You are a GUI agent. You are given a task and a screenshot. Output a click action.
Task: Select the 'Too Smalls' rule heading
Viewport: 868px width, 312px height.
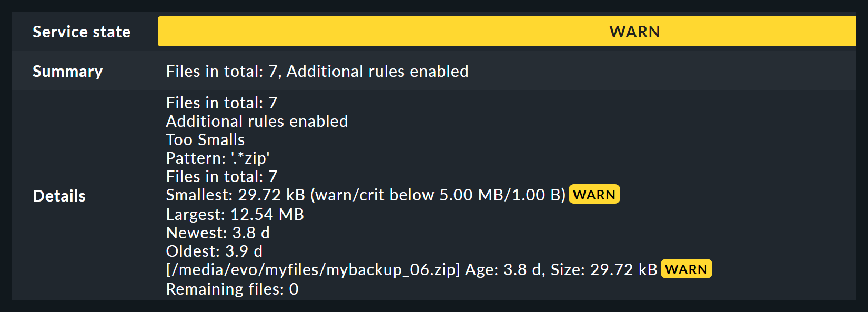[x=205, y=140]
